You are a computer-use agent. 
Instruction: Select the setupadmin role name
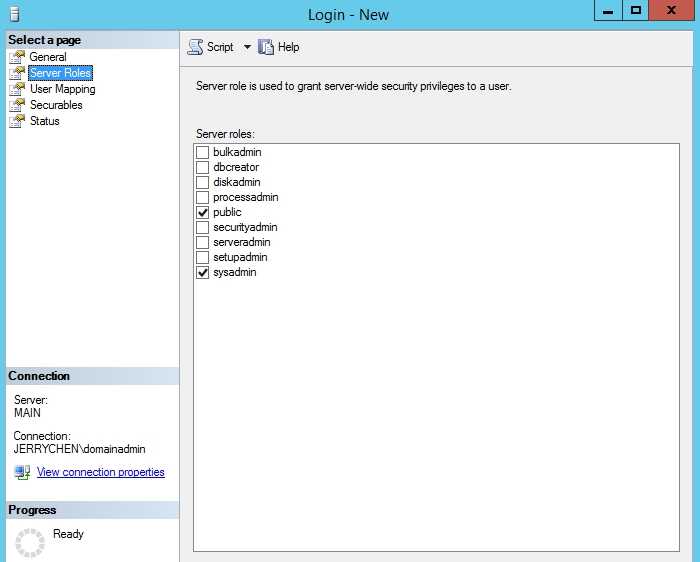[240, 257]
